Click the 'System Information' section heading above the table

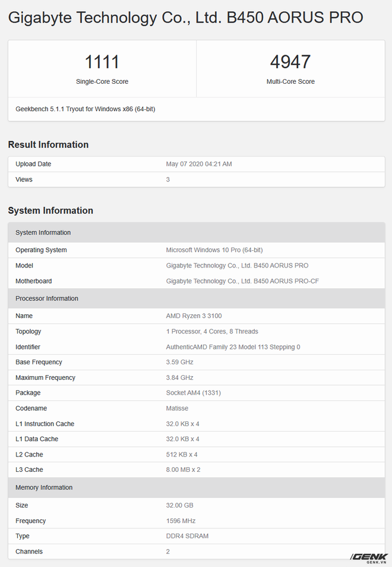[x=50, y=210]
